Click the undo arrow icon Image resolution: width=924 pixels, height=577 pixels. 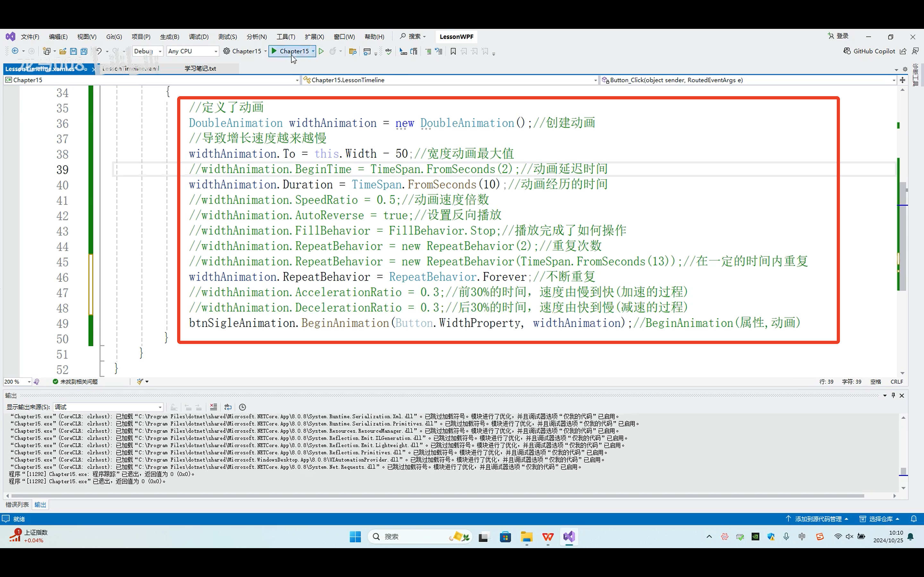pos(99,51)
